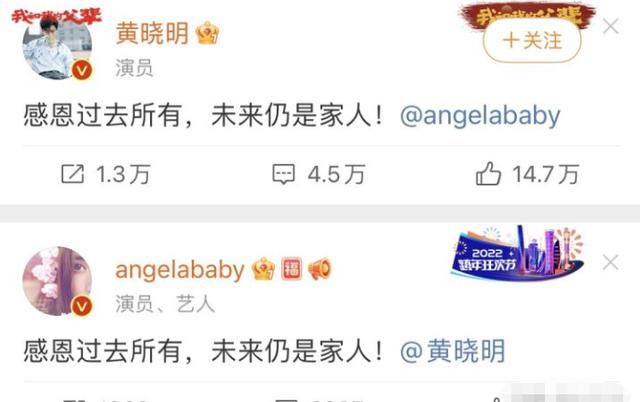Click the 福 badge beside angelababy

[291, 269]
